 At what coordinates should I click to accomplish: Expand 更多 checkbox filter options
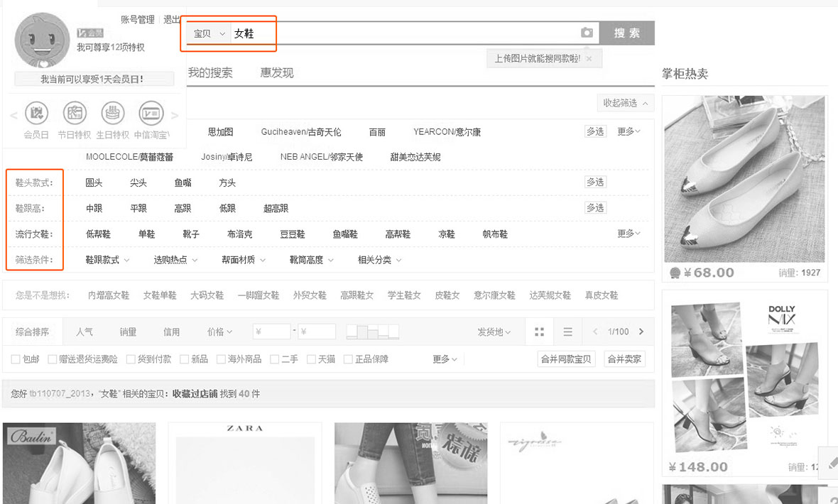pos(445,359)
